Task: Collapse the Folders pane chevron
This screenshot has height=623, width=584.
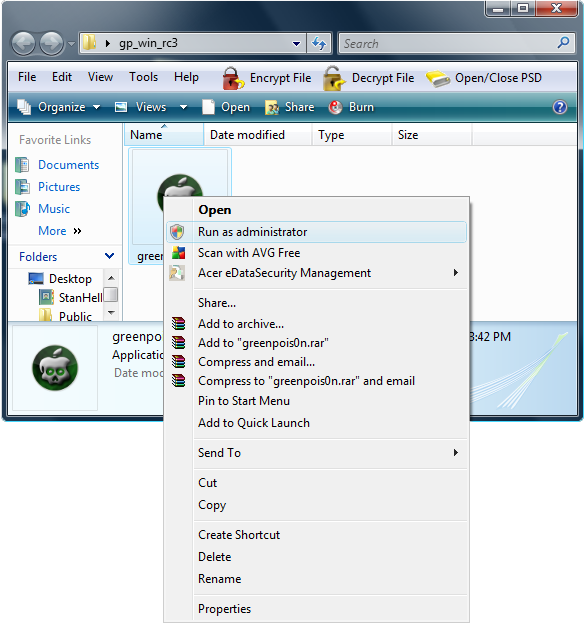Action: point(110,256)
